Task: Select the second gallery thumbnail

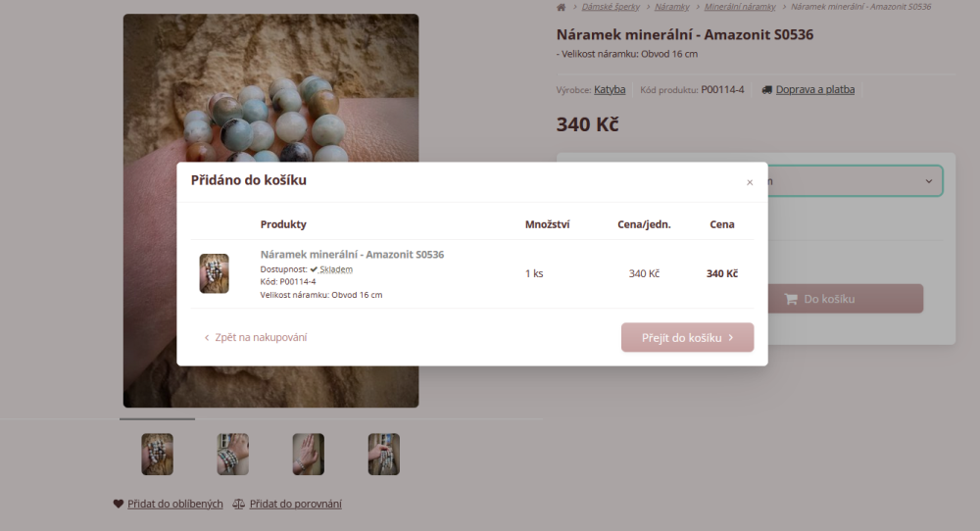Action: [232, 455]
